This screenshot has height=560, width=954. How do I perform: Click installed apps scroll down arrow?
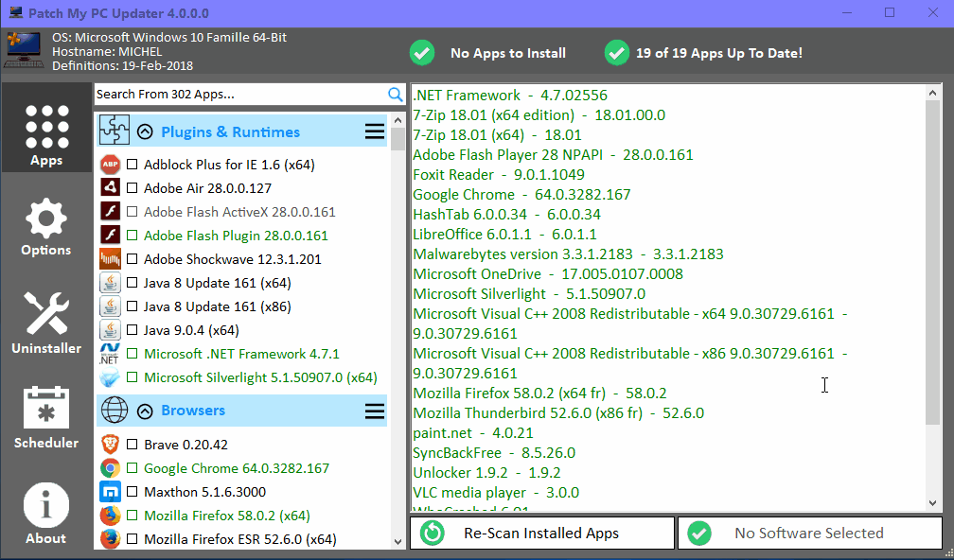(x=933, y=503)
